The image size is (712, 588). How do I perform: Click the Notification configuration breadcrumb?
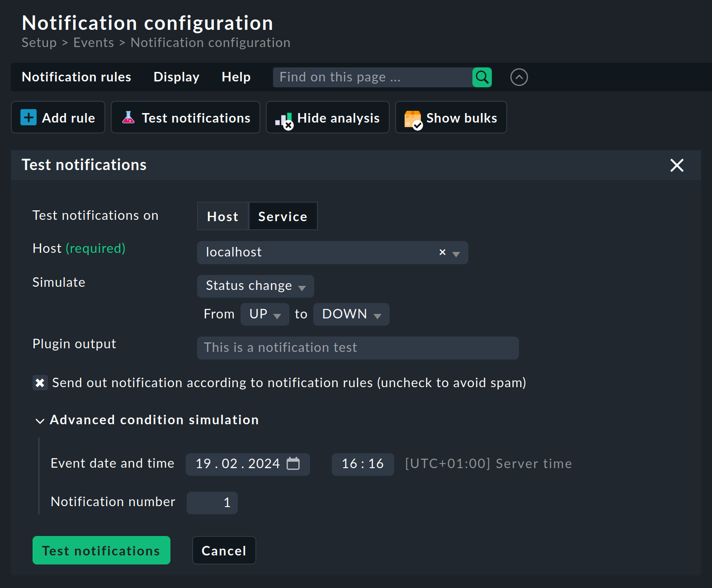point(211,43)
